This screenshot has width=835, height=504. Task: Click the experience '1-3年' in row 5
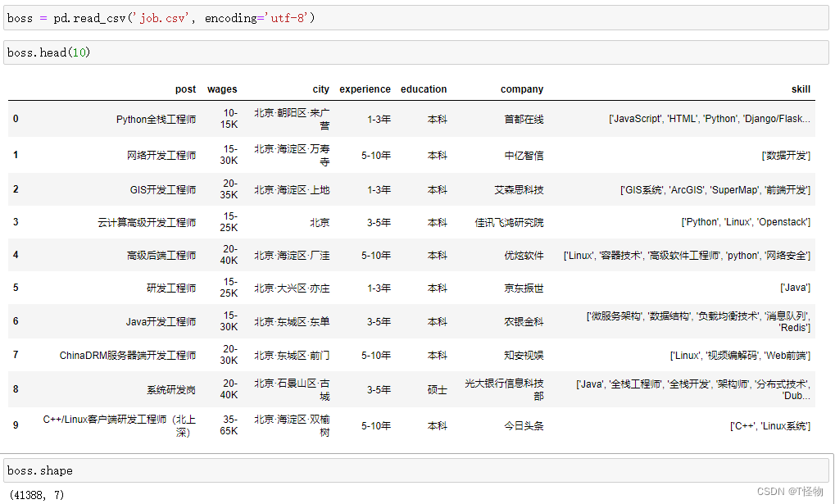pos(379,288)
